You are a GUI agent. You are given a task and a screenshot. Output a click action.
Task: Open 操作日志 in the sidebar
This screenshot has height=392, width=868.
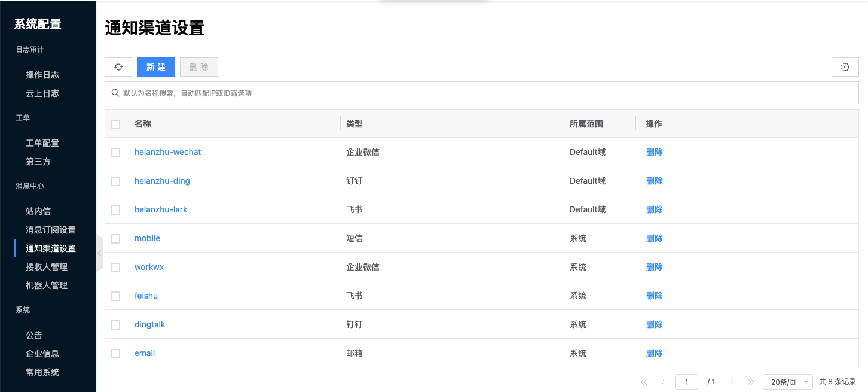click(42, 75)
